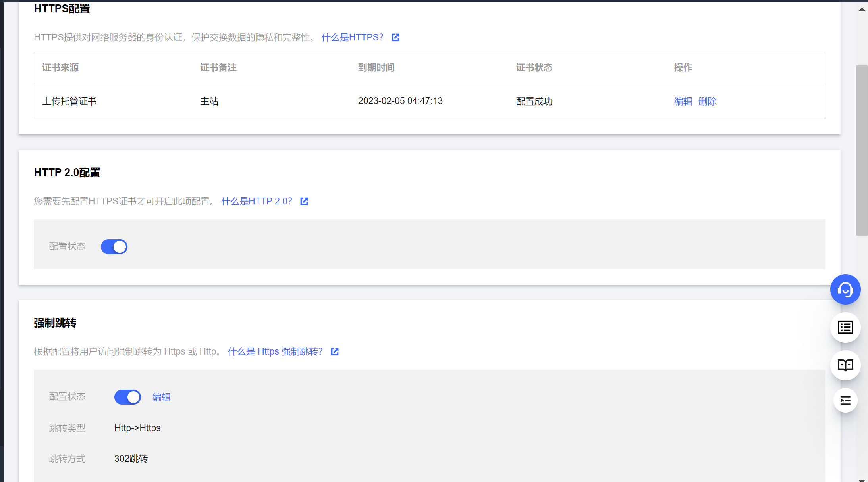Click the 证书状态 column header
Image resolution: width=868 pixels, height=482 pixels.
pos(534,67)
